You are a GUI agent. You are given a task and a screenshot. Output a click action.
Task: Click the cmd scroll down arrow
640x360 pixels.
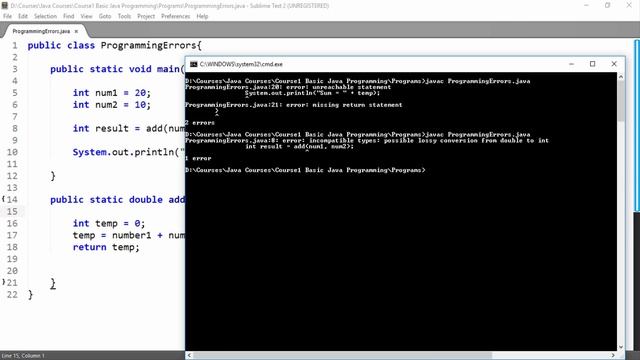pos(621,347)
